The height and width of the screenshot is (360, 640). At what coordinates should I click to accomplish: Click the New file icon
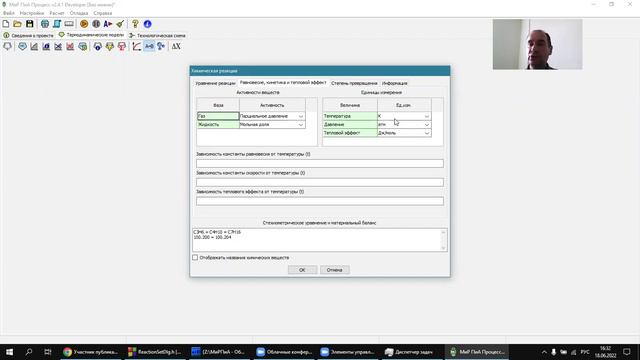coord(6,24)
